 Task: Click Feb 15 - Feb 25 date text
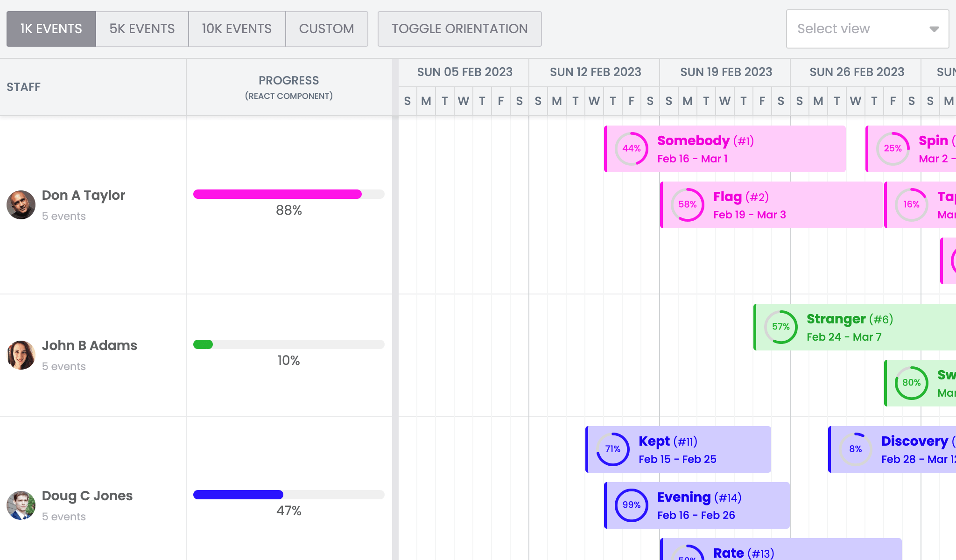[677, 459]
